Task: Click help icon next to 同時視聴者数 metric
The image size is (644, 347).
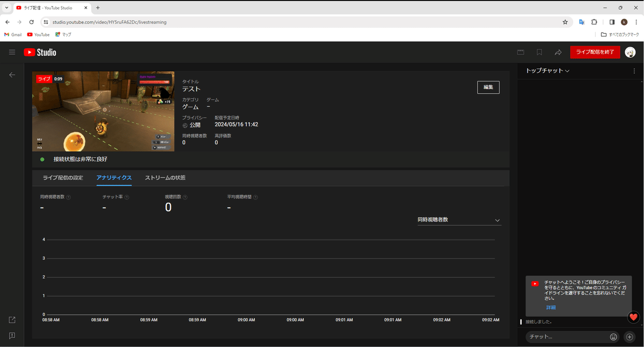Action: pyautogui.click(x=68, y=197)
